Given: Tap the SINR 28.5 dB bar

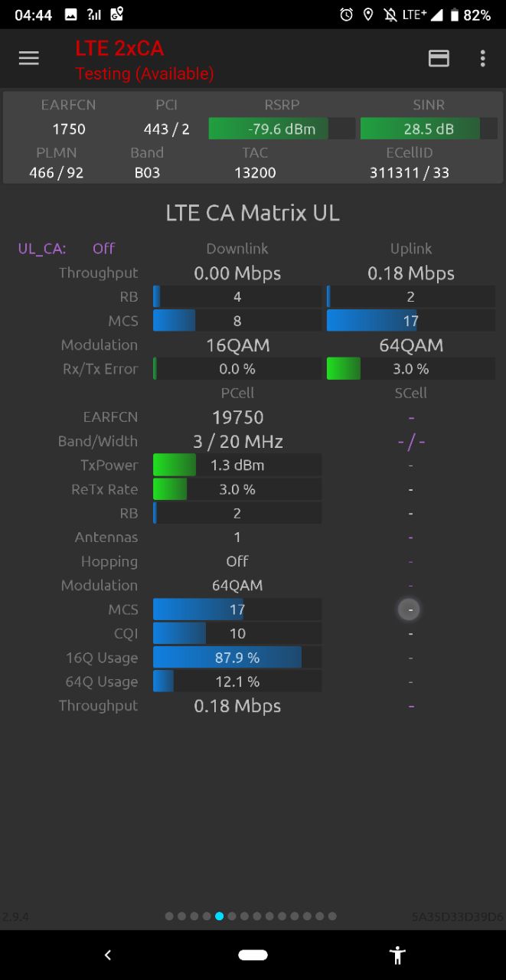Looking at the screenshot, I should pos(429,129).
